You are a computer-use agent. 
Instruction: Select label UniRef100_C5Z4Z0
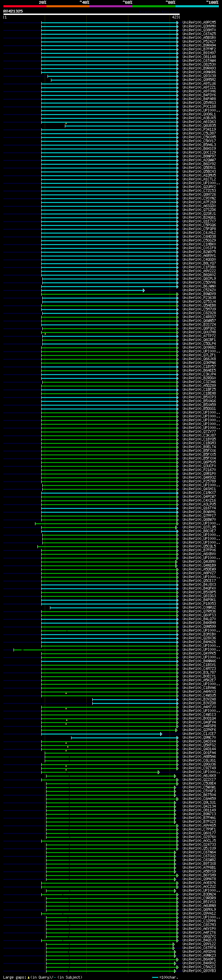(199, 290)
